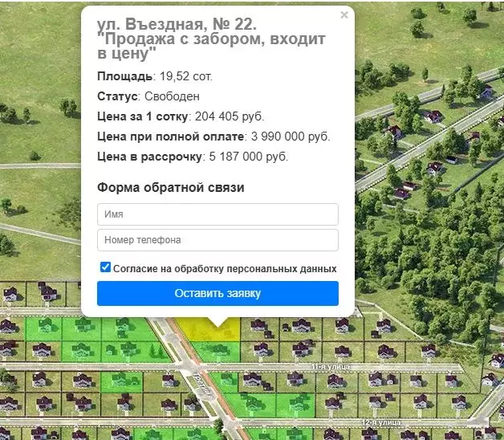
Task: Click the installment price 5 187 000 руб.
Action: (247, 157)
